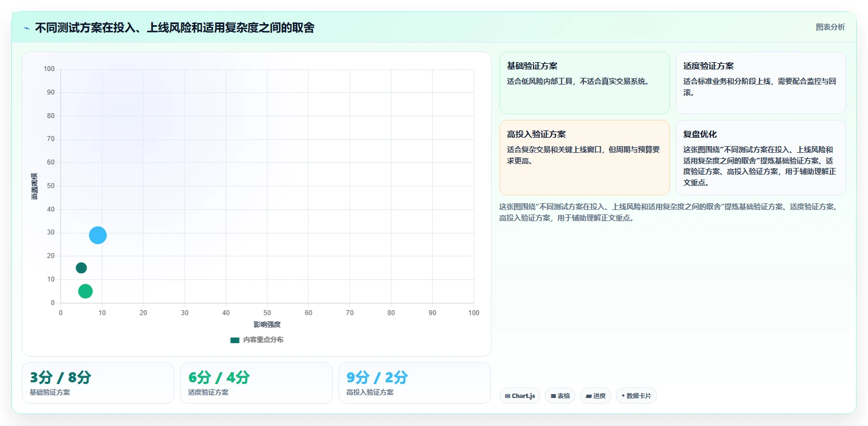
Task: Open the 基础验证方案 info card
Action: click(584, 83)
